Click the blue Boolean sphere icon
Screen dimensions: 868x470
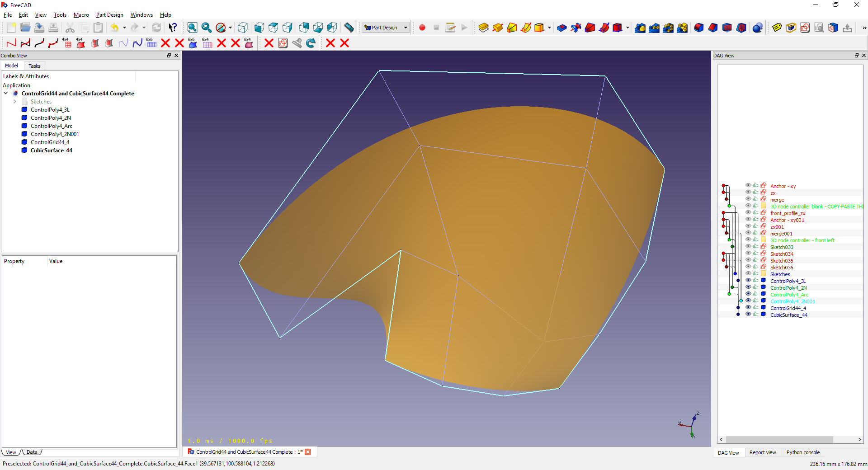click(758, 28)
